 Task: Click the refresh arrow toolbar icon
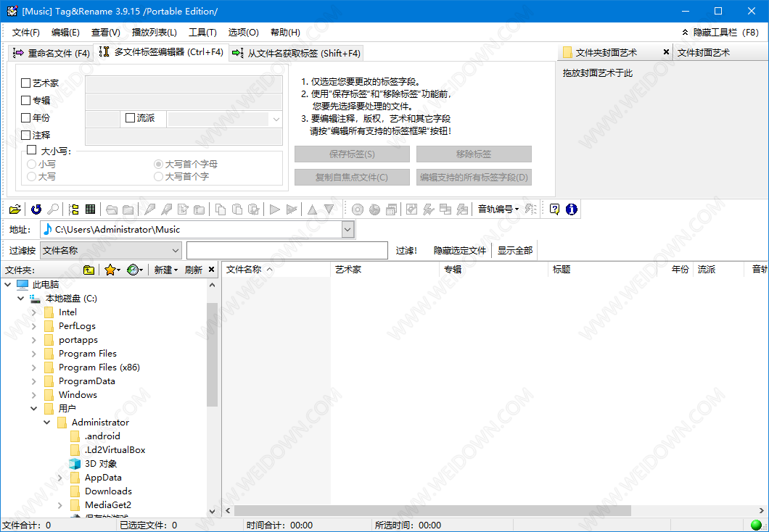36,209
